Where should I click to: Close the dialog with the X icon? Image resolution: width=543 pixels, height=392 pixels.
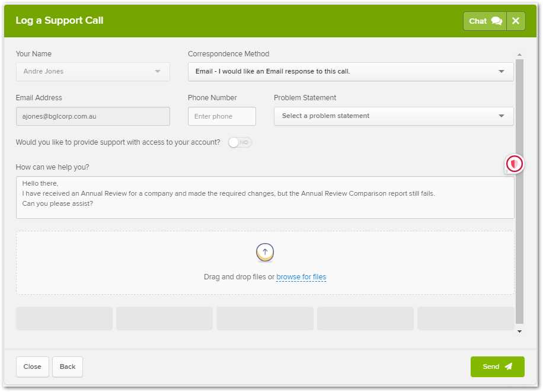(x=516, y=21)
